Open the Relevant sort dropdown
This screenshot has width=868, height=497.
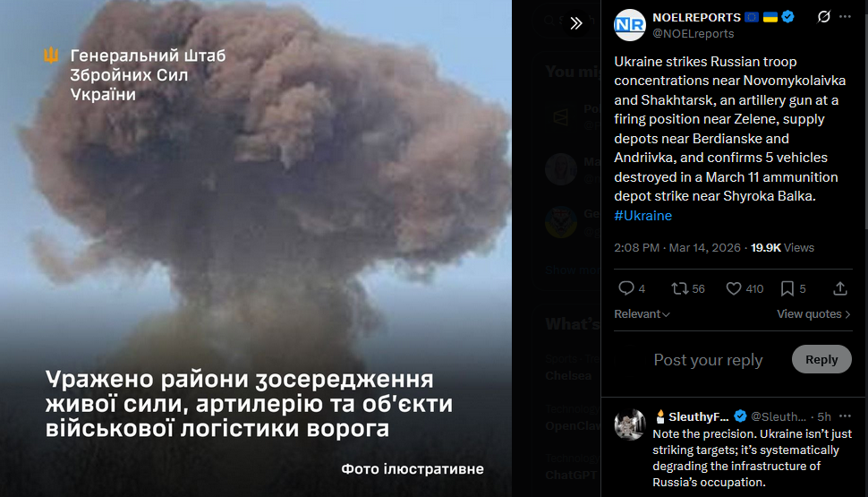tap(642, 314)
